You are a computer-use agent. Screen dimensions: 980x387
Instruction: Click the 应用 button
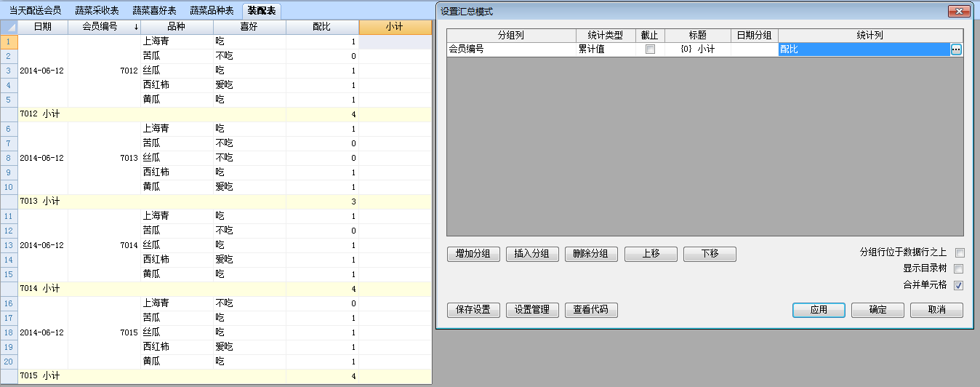(x=819, y=310)
